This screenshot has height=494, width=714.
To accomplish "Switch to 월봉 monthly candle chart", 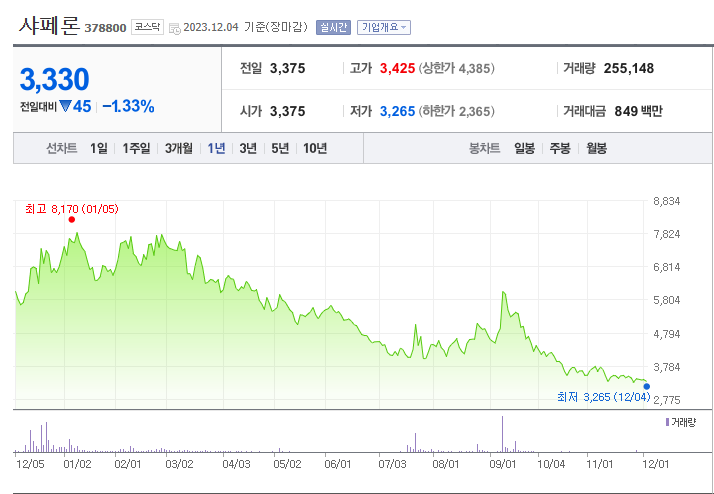I will point(597,148).
